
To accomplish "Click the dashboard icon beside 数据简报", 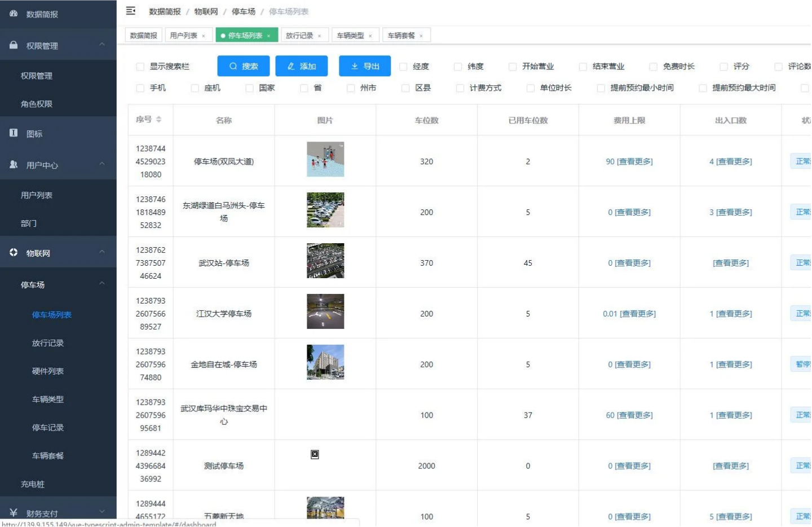I will tap(12, 14).
